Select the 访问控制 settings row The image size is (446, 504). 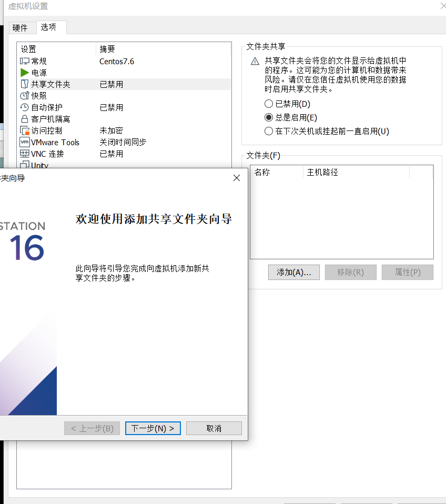(x=124, y=130)
